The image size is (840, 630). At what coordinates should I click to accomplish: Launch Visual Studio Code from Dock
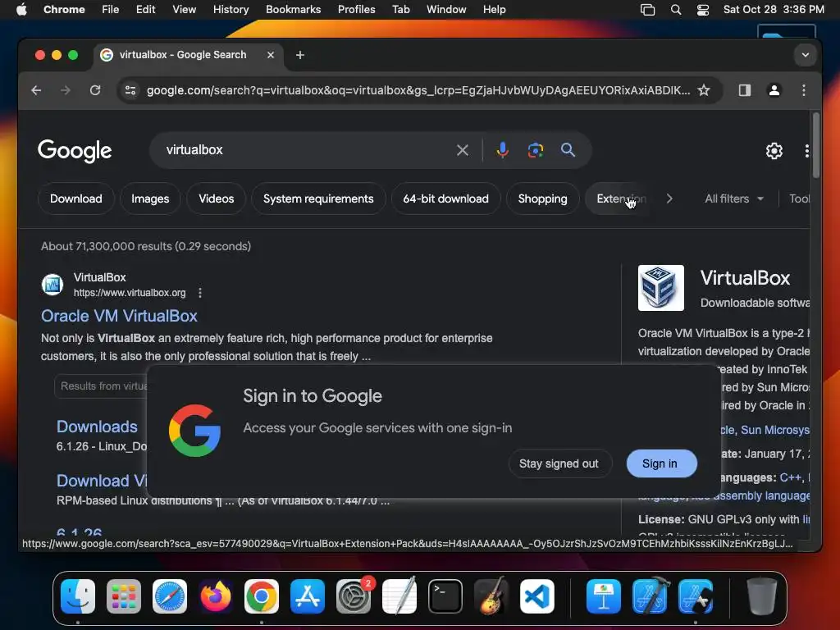[536, 596]
